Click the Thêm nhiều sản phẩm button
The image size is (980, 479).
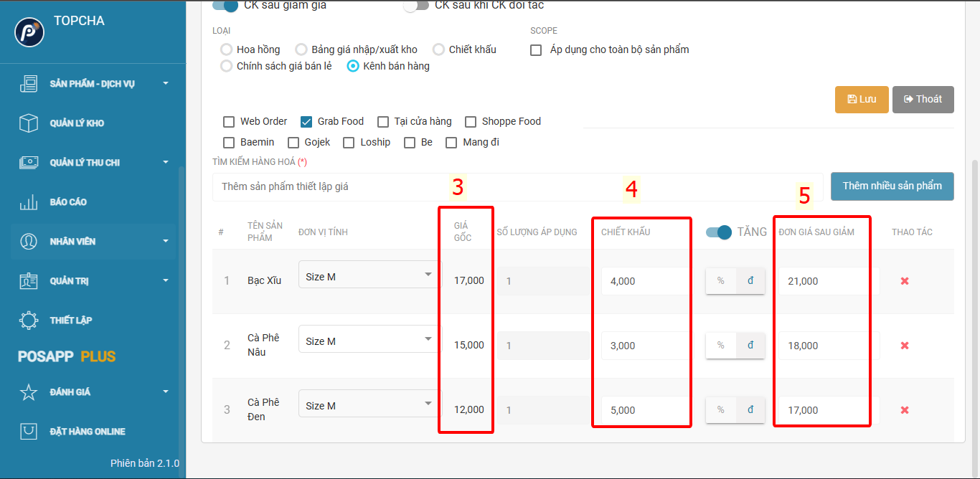tap(892, 186)
